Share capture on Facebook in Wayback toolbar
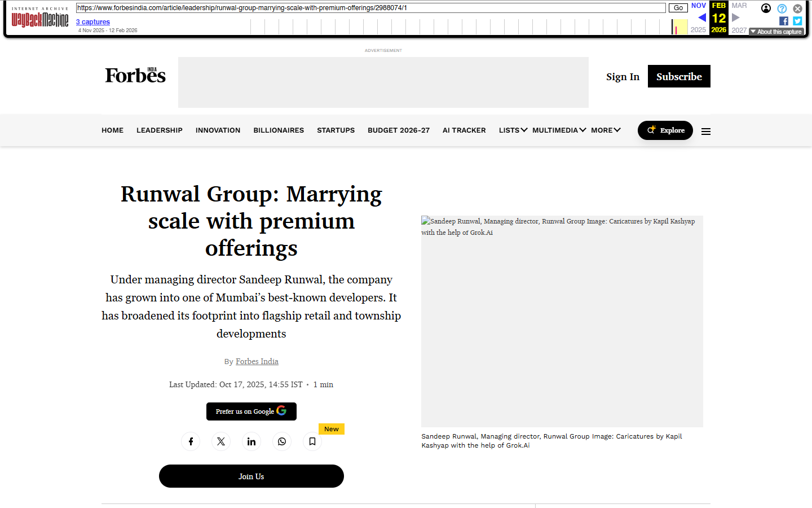 (784, 21)
